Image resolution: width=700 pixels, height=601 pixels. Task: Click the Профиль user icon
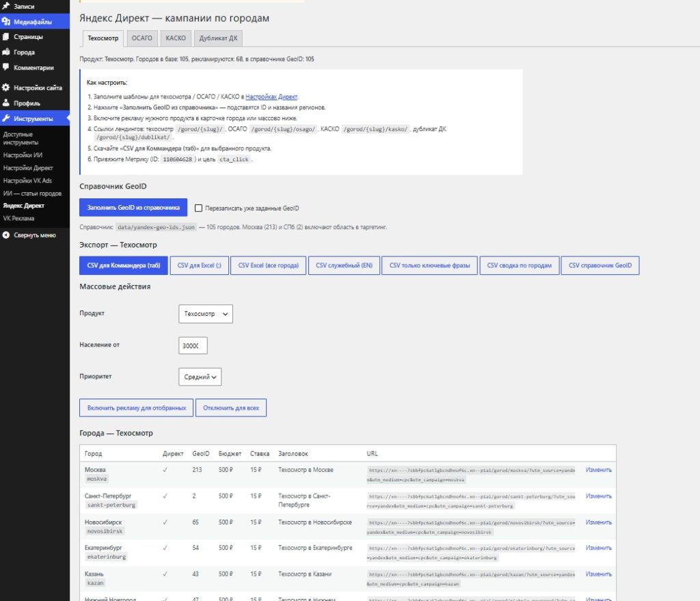click(x=5, y=103)
